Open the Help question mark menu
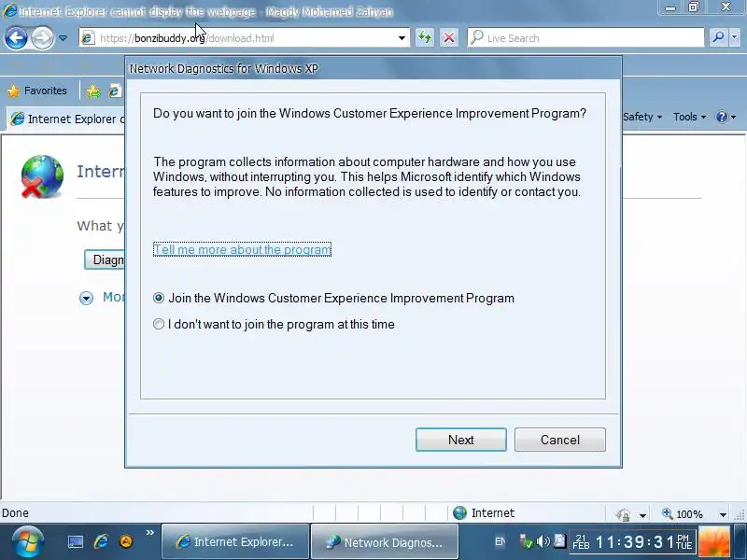747x560 pixels. pos(726,117)
